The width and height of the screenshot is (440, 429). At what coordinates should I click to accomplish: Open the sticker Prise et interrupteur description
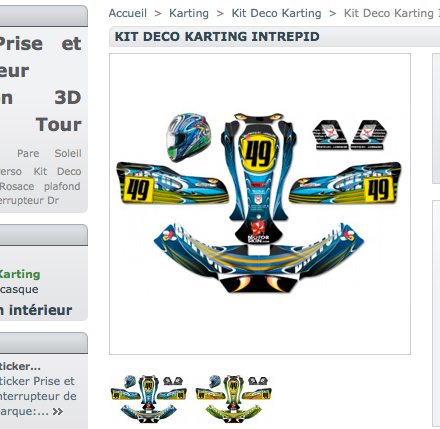click(38, 396)
